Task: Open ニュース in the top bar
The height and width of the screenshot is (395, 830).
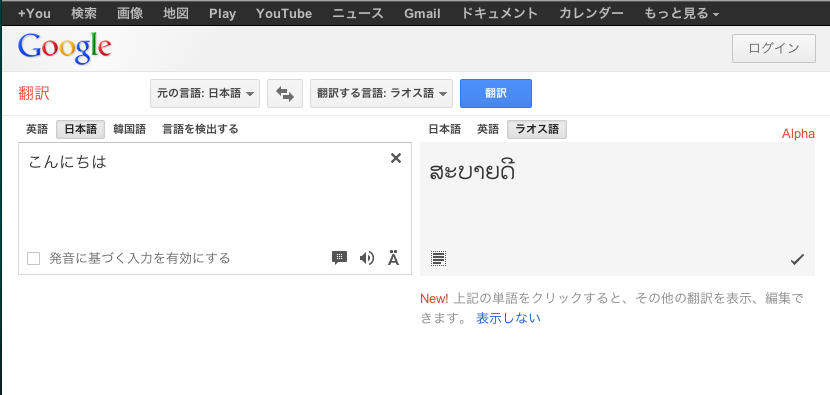Action: (358, 13)
